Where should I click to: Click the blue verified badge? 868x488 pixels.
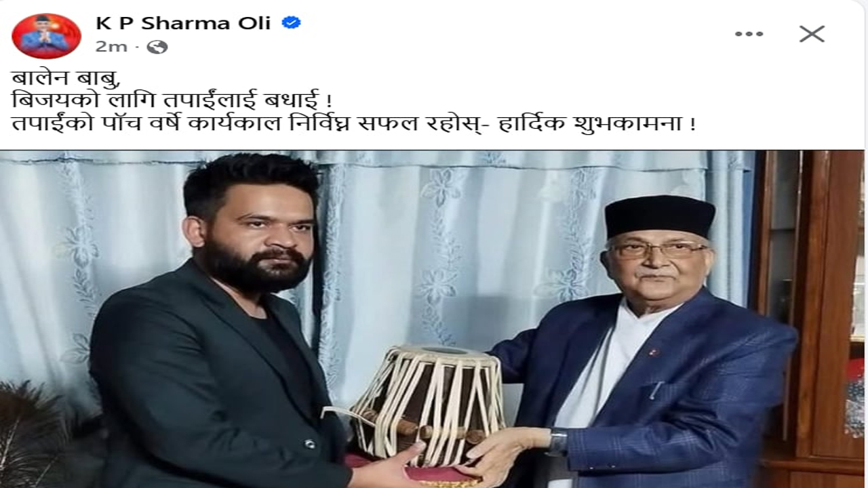tap(291, 23)
